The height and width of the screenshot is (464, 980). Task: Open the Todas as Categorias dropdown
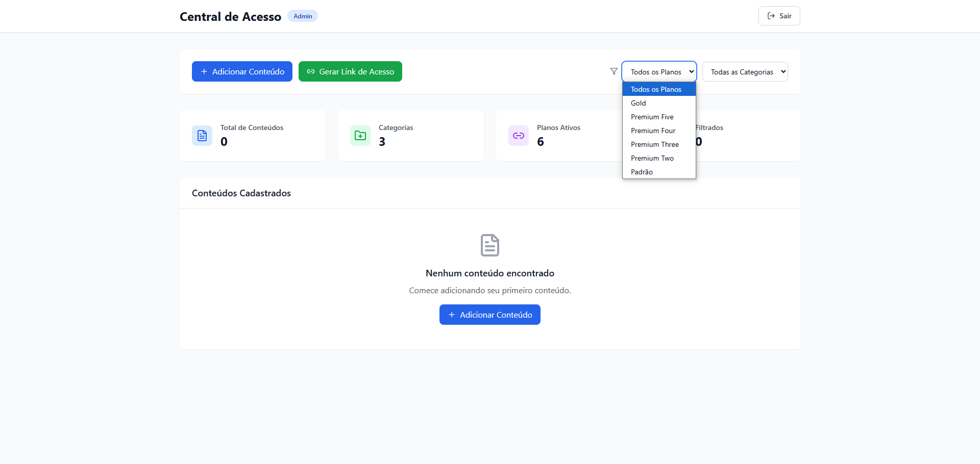coord(745,72)
